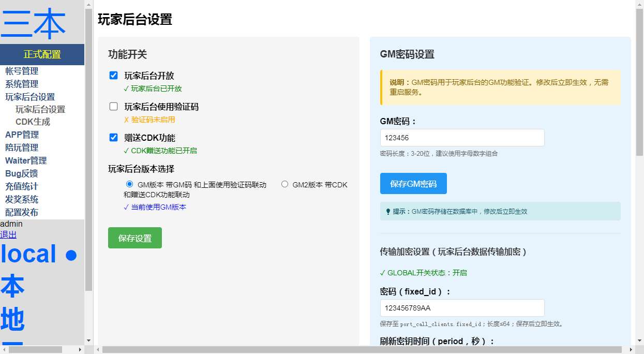Viewport: 644px width, 354px height.
Task: Expand APP管理 in the sidebar
Action: [x=22, y=135]
